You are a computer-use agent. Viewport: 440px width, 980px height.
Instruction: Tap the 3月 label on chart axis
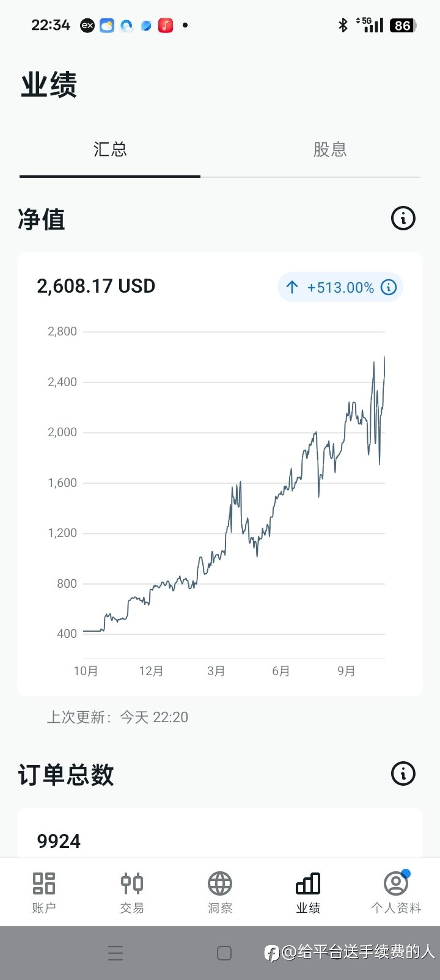(x=216, y=671)
